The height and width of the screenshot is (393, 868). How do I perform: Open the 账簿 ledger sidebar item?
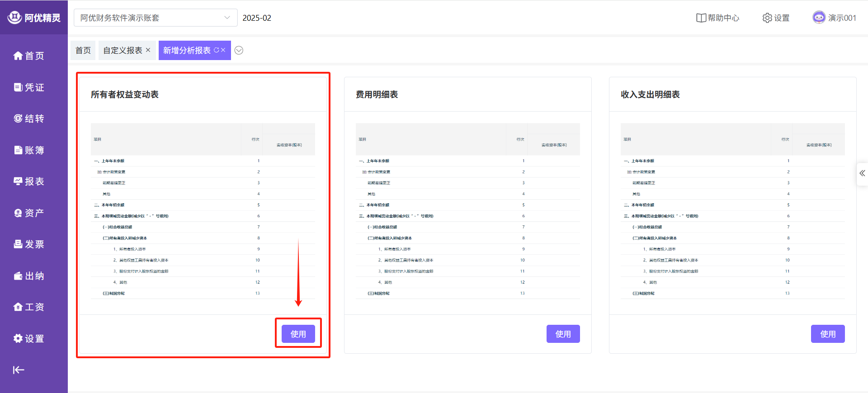29,150
